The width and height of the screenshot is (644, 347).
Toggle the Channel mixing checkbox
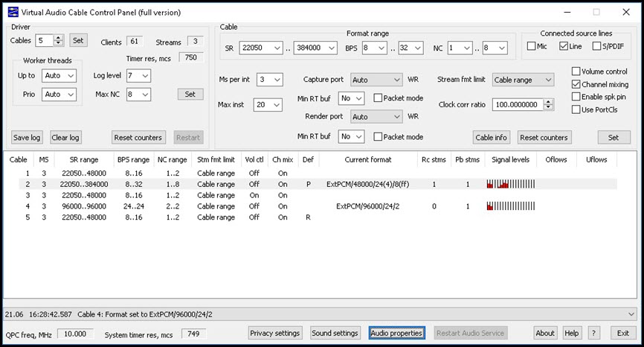pos(576,84)
